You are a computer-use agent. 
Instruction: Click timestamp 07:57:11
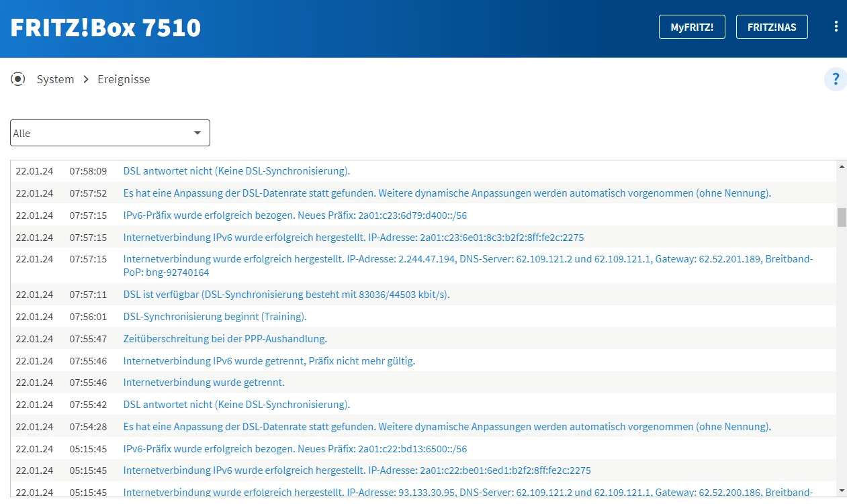88,295
